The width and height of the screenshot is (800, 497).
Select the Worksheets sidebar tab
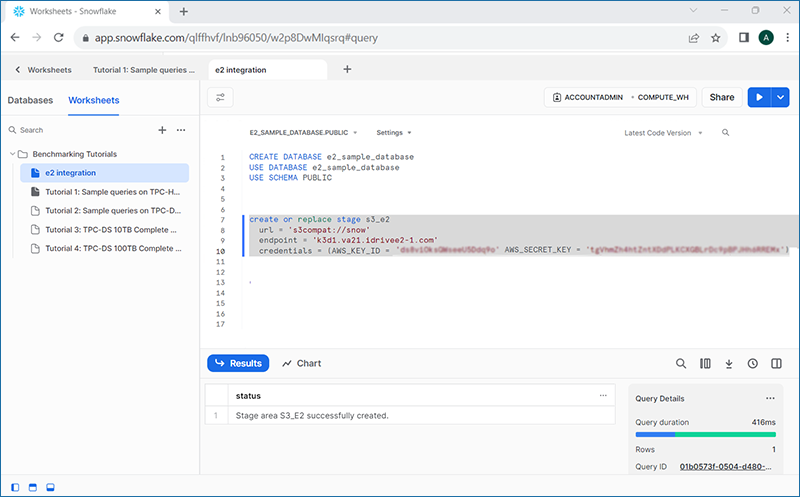pos(94,101)
